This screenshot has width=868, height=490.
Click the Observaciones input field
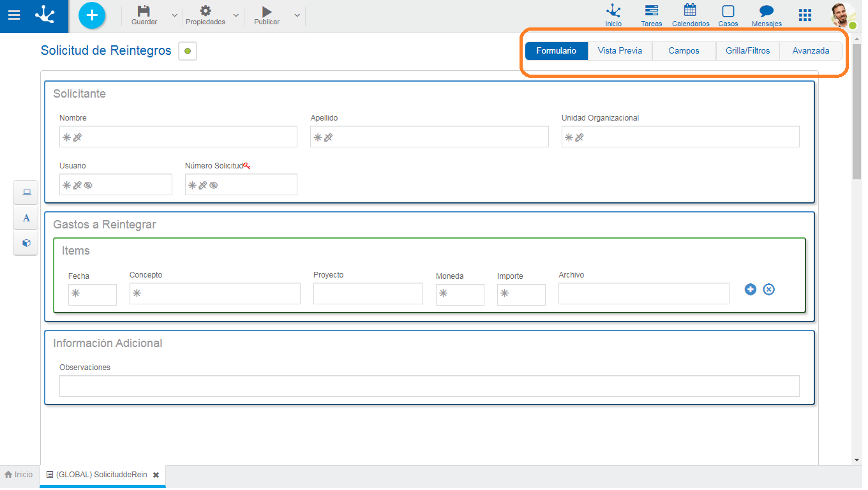pyautogui.click(x=430, y=386)
